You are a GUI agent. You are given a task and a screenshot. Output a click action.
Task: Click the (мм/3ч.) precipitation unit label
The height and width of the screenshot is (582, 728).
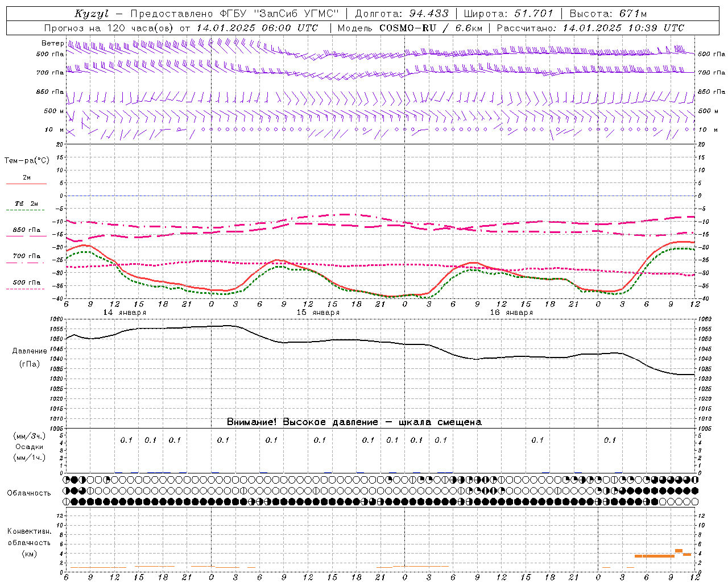tap(30, 436)
